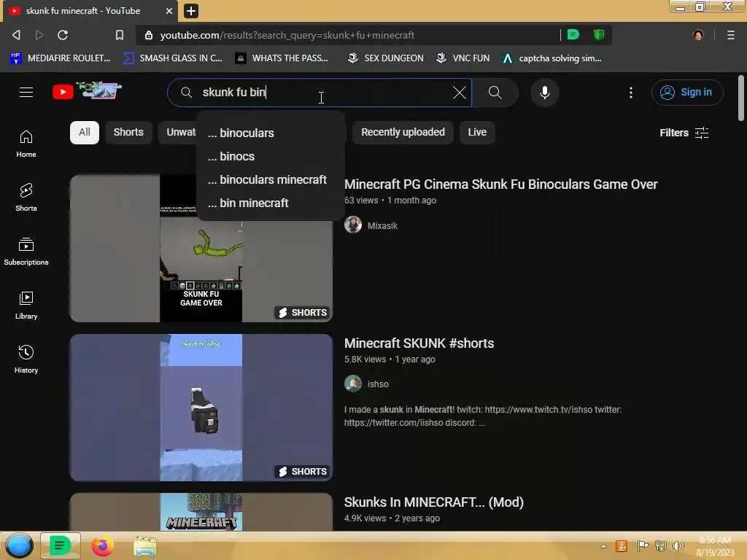Choose the '... binoculars minecraft' suggestion
The image size is (747, 560).
(270, 179)
